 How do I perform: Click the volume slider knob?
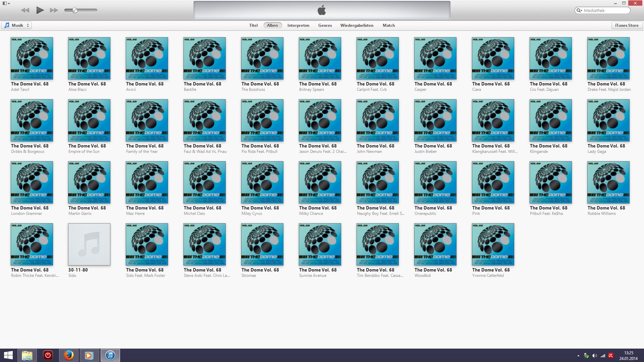75,10
